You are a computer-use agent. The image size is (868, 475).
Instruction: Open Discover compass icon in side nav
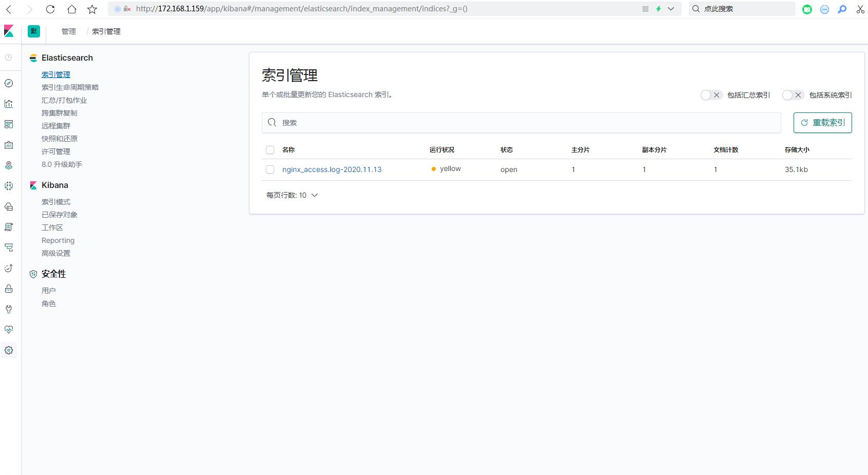click(x=9, y=83)
